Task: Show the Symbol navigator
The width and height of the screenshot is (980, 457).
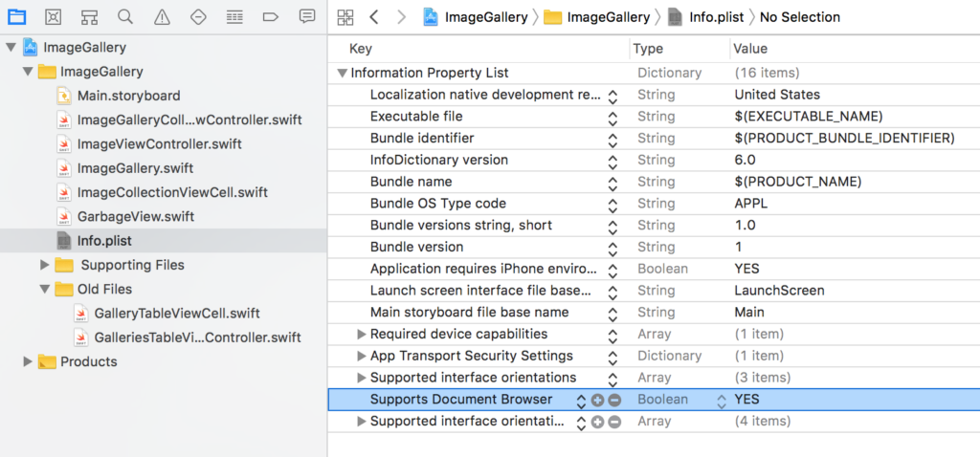Action: click(89, 17)
